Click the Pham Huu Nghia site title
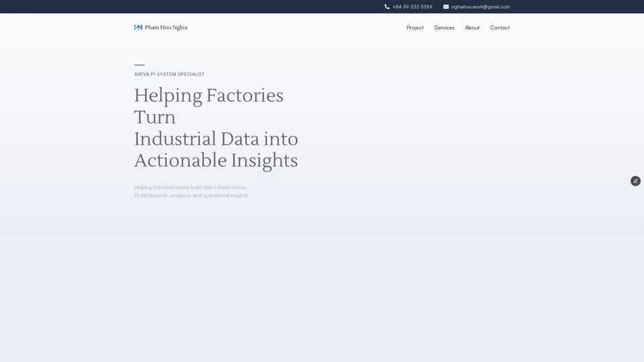Screen dimensions: 644x362 tap(166, 27)
